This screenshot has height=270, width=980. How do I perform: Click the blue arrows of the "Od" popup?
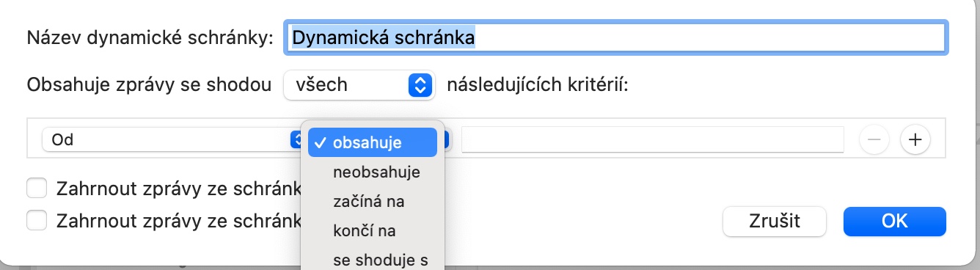click(x=296, y=139)
